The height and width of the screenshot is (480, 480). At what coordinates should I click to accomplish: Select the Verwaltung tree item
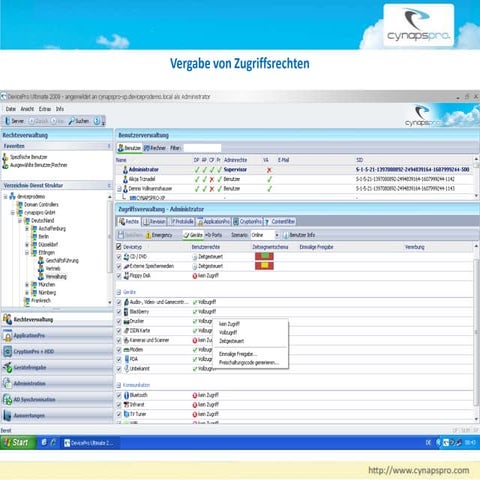[x=56, y=277]
